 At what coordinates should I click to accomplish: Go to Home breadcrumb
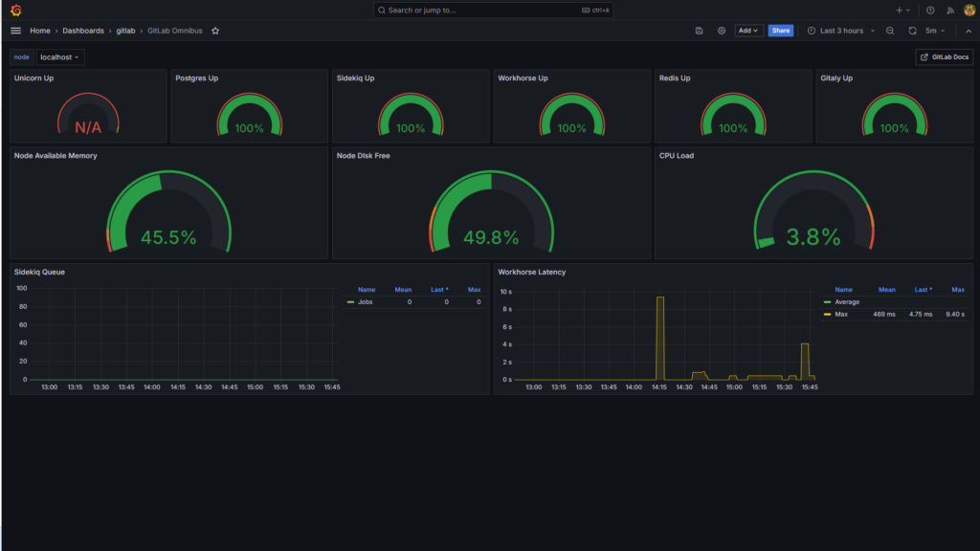tap(40, 31)
